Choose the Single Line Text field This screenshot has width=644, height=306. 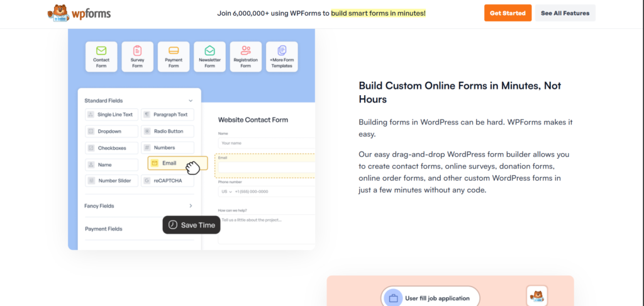pyautogui.click(x=112, y=115)
